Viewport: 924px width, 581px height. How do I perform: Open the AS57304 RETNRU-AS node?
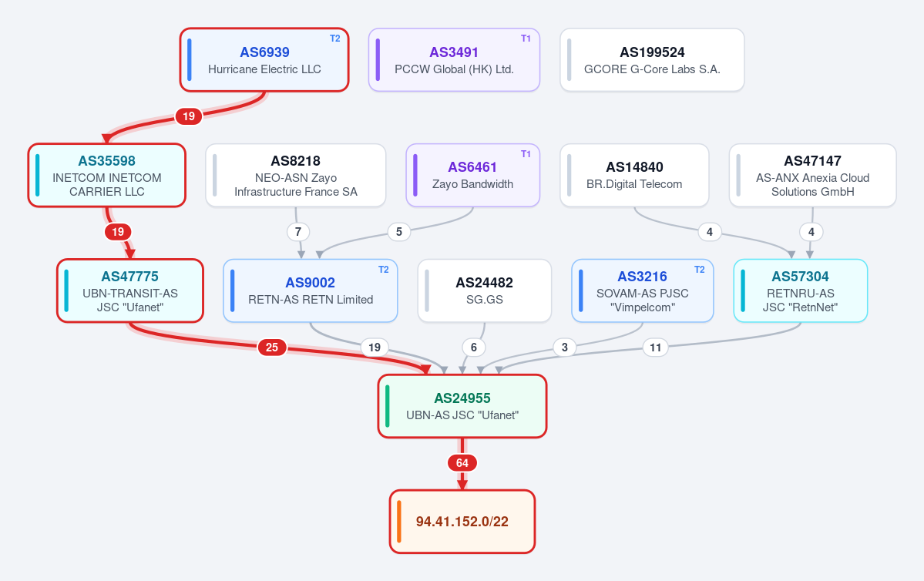point(800,291)
